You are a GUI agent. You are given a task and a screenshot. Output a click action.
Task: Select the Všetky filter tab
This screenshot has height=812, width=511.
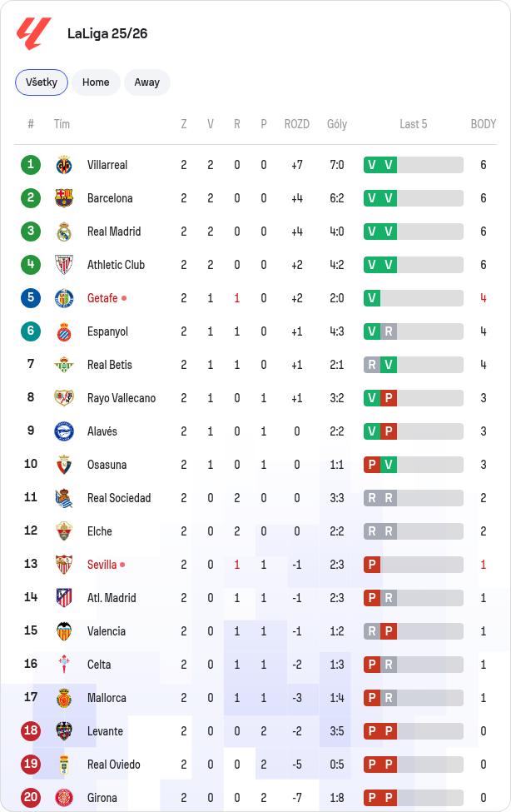click(42, 82)
